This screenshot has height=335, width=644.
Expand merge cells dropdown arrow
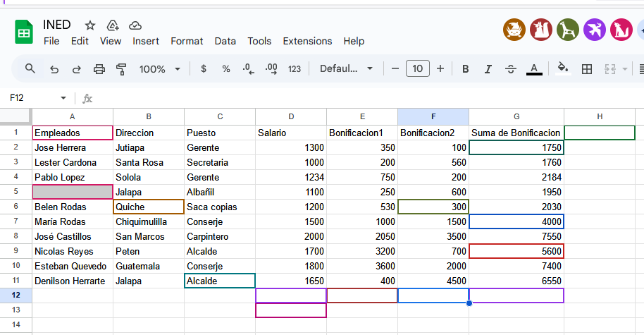pyautogui.click(x=625, y=69)
